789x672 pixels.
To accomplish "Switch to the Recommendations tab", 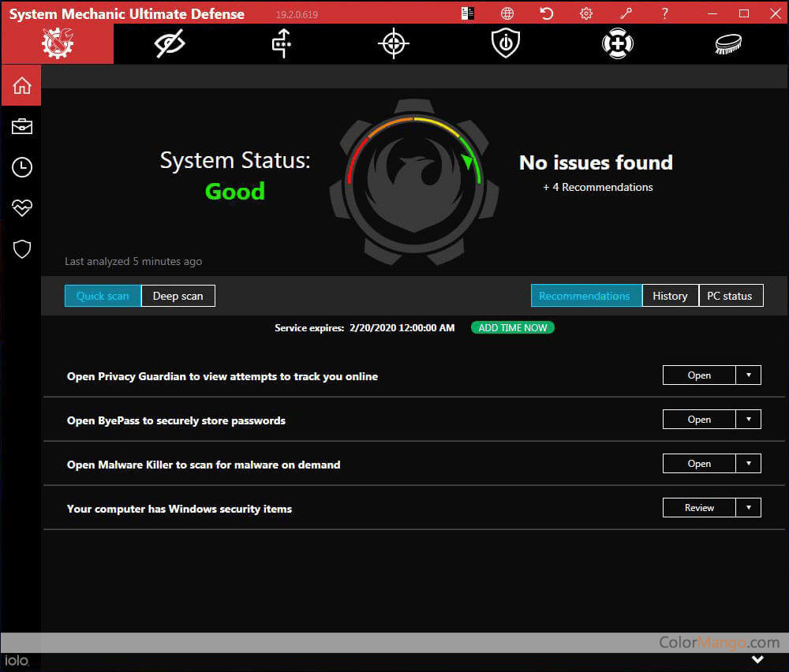I will tap(586, 296).
